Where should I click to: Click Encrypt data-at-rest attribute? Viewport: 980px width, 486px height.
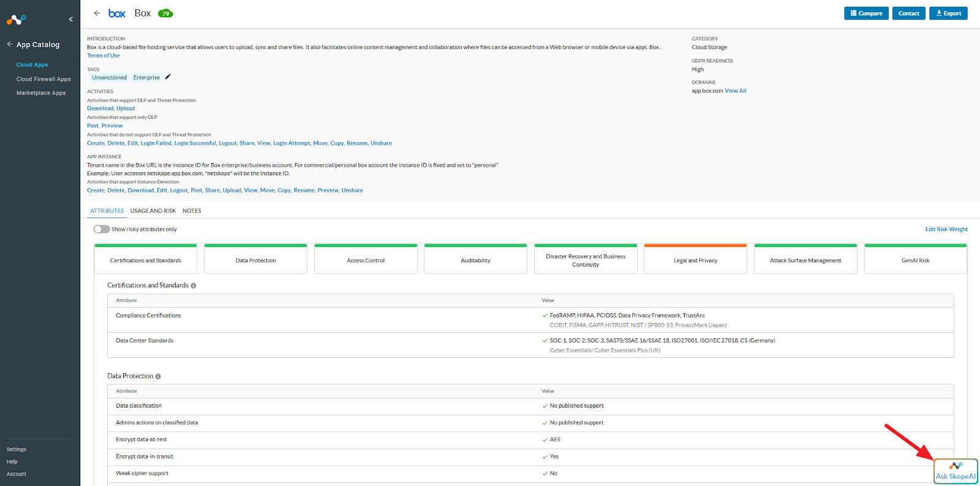pyautogui.click(x=141, y=439)
